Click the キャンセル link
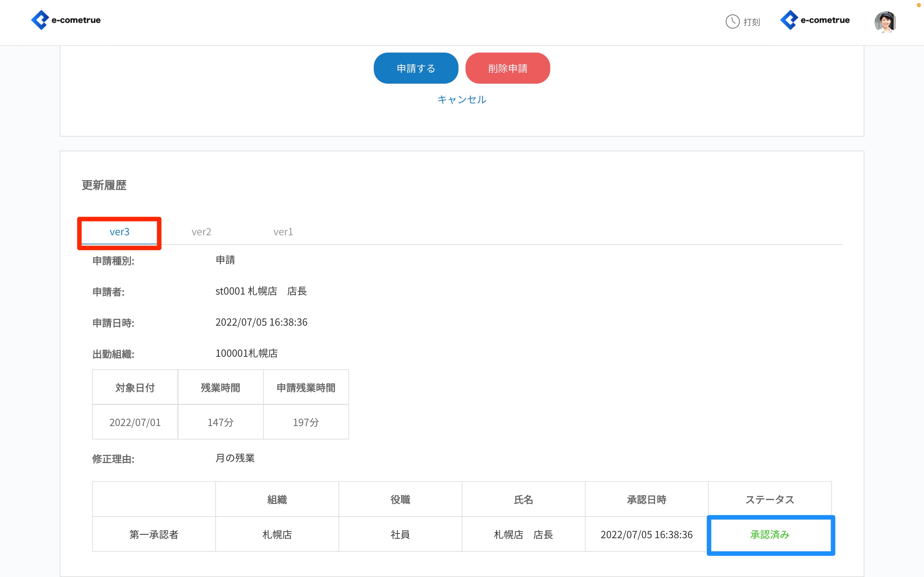 [462, 100]
